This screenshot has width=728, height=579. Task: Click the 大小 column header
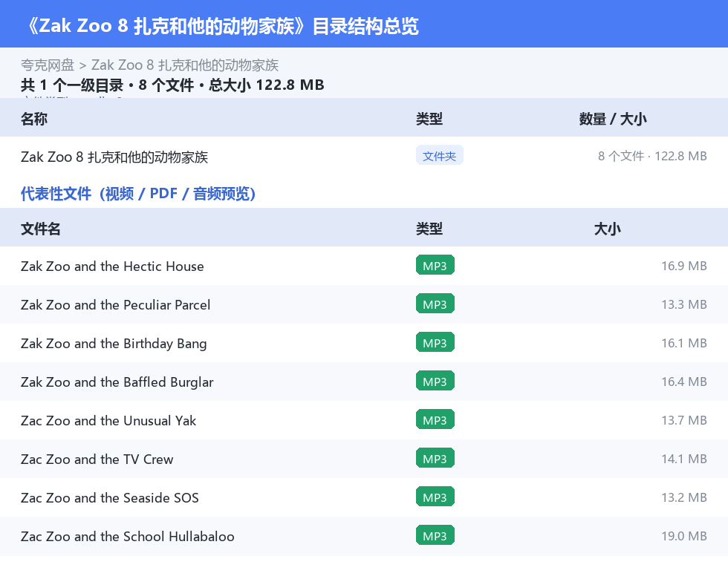(x=608, y=229)
